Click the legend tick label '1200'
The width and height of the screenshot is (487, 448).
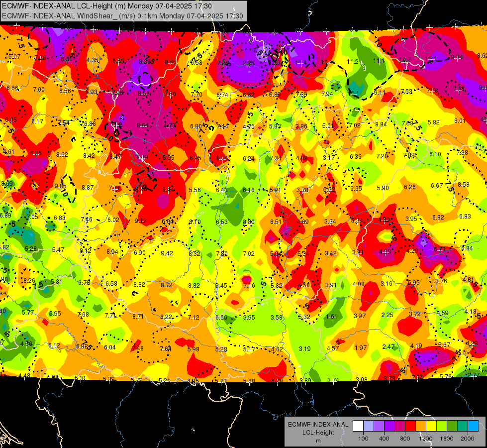pos(426,439)
